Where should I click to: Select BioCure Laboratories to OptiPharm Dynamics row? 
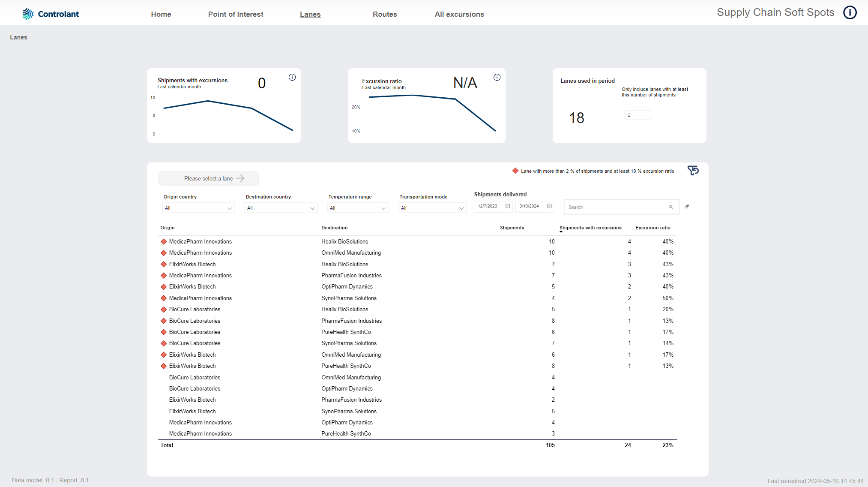[418, 389]
